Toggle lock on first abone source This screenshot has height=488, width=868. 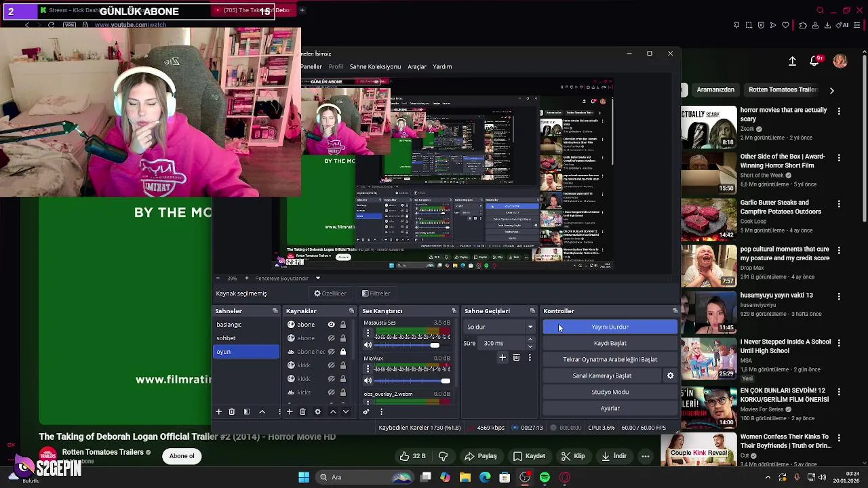(342, 325)
